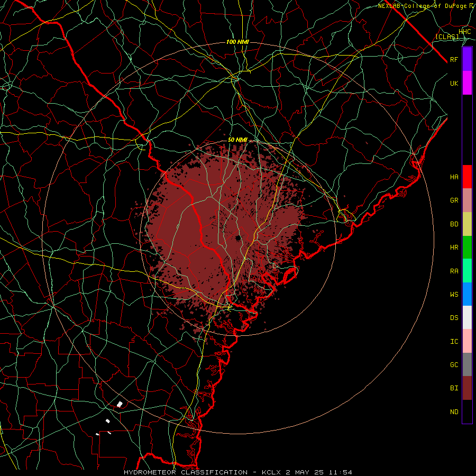Click the magenta UK color swatch
The image size is (476, 476).
click(x=467, y=83)
